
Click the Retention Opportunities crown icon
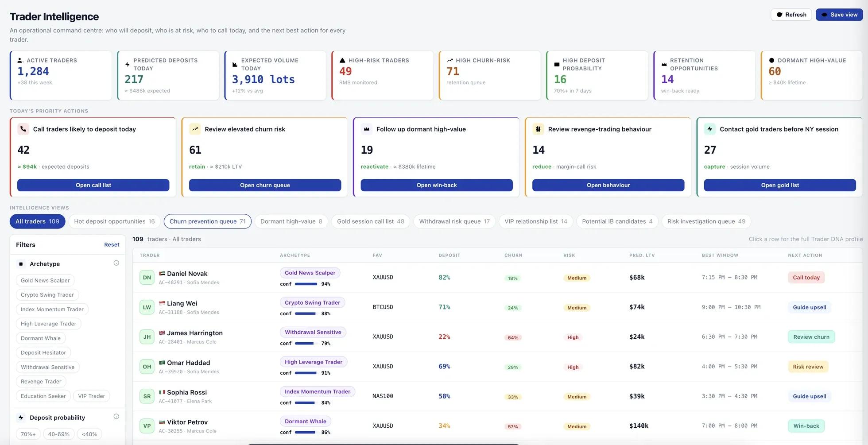(x=664, y=64)
